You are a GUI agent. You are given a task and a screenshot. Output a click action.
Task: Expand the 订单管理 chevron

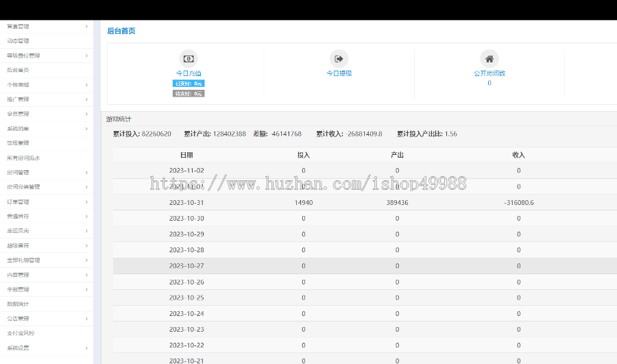[x=86, y=202]
